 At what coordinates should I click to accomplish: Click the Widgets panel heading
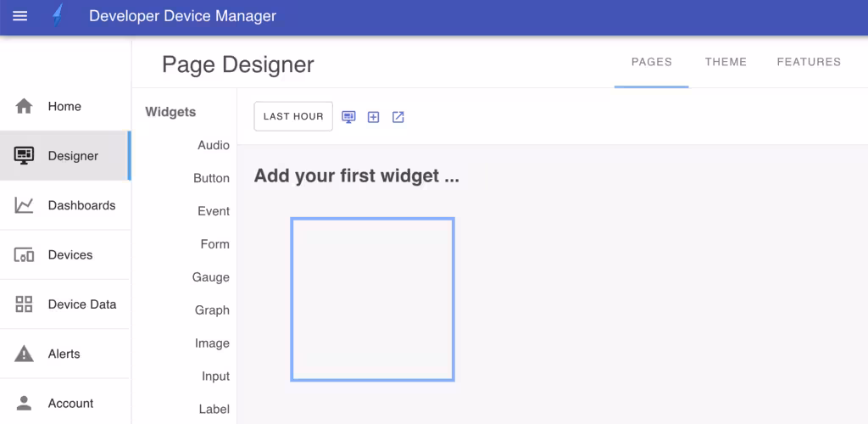click(170, 112)
